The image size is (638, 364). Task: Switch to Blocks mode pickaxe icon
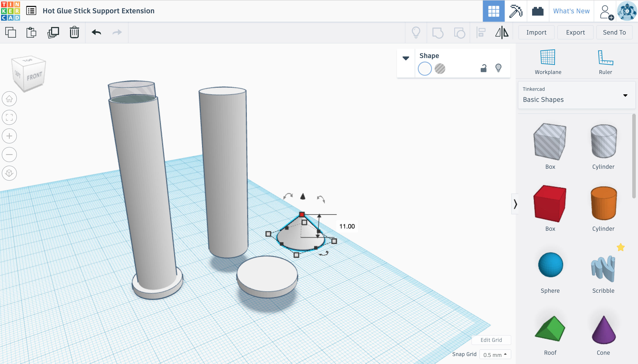pyautogui.click(x=516, y=11)
